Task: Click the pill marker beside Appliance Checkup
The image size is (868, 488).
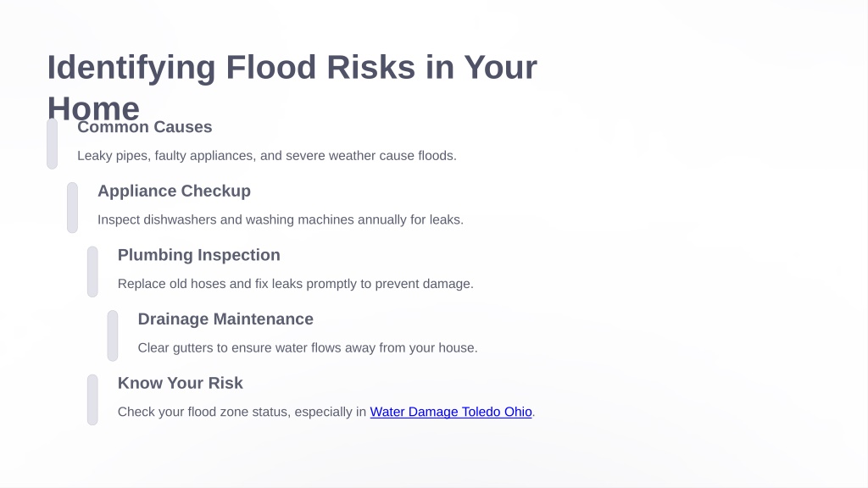Action: click(73, 208)
